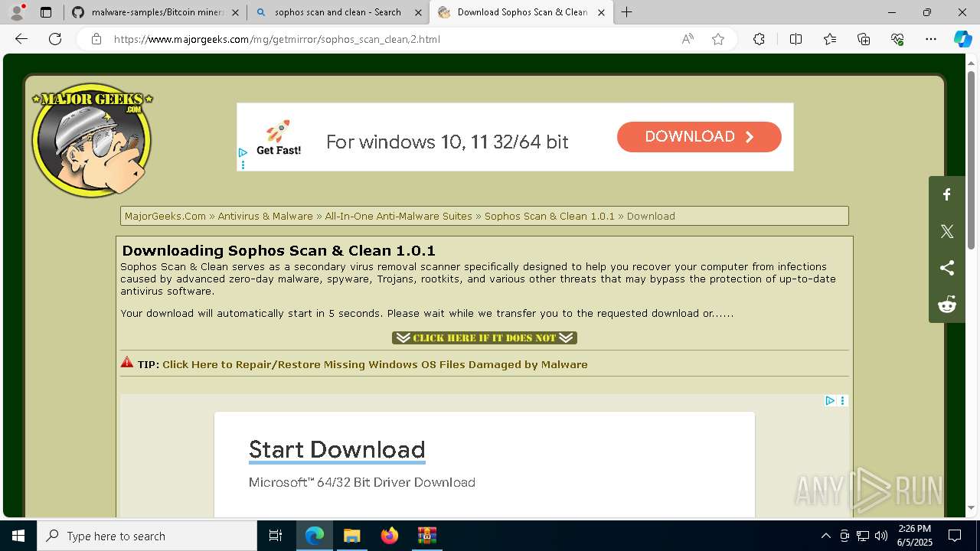Click in the taskbar search box
Viewport: 980px width, 551px height.
147,536
